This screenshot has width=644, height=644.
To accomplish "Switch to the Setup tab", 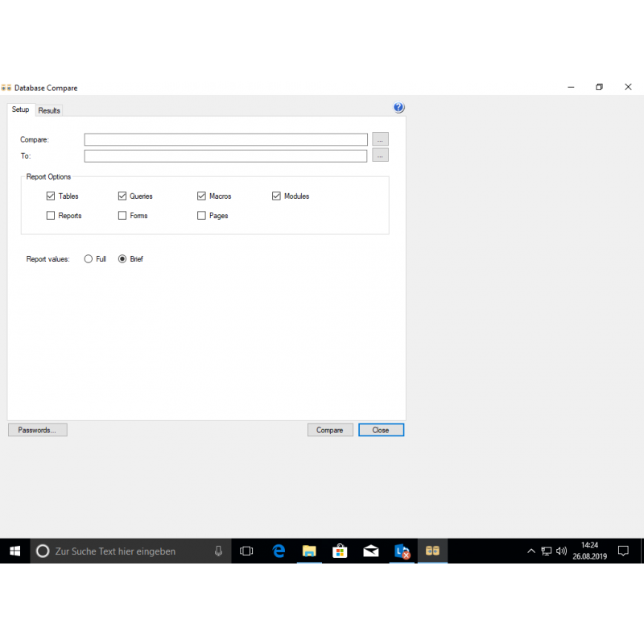I will [x=20, y=109].
